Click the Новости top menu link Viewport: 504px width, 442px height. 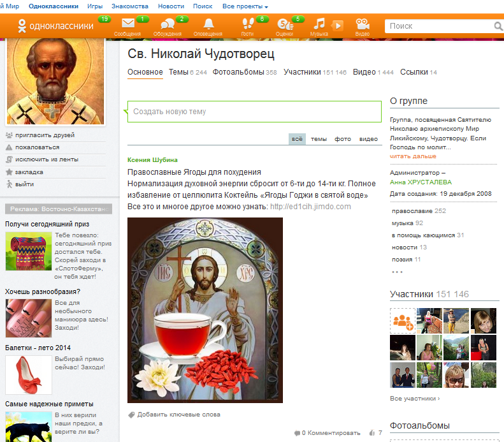click(x=171, y=6)
